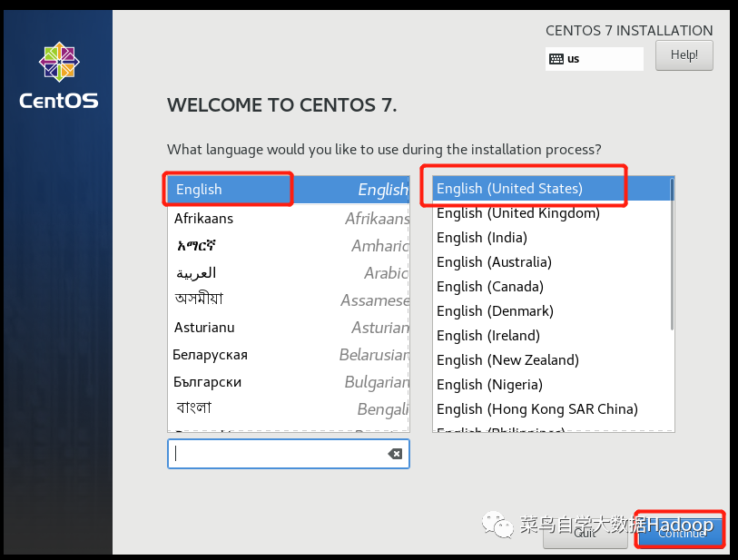Viewport: 738px width, 560px height.
Task: Open the us keyboard layout selector
Action: click(x=594, y=59)
